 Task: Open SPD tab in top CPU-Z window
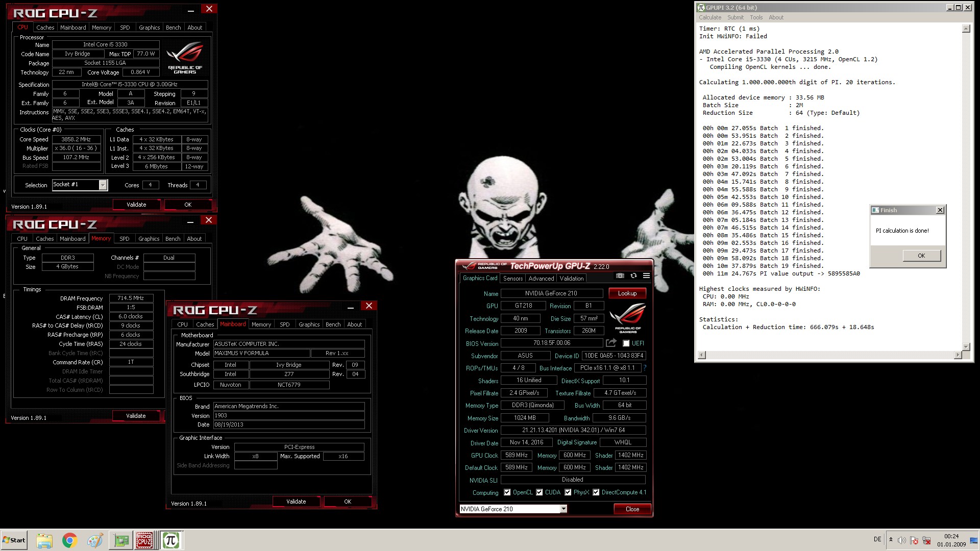coord(125,28)
